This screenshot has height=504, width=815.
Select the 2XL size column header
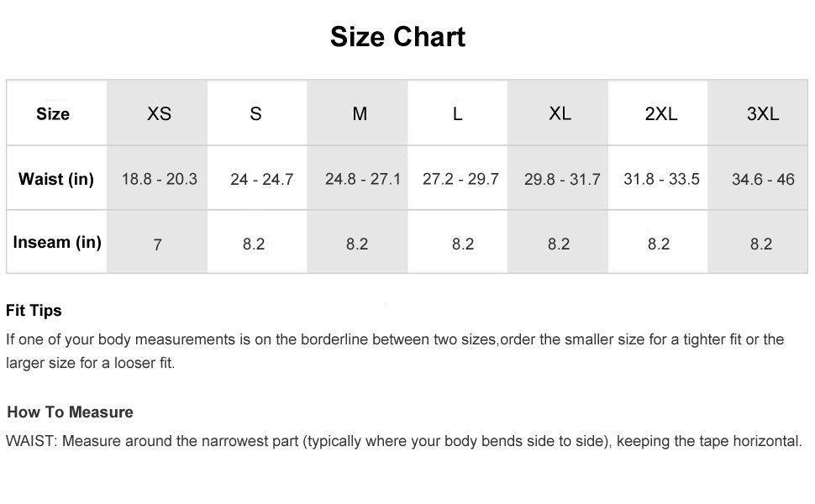pyautogui.click(x=661, y=113)
